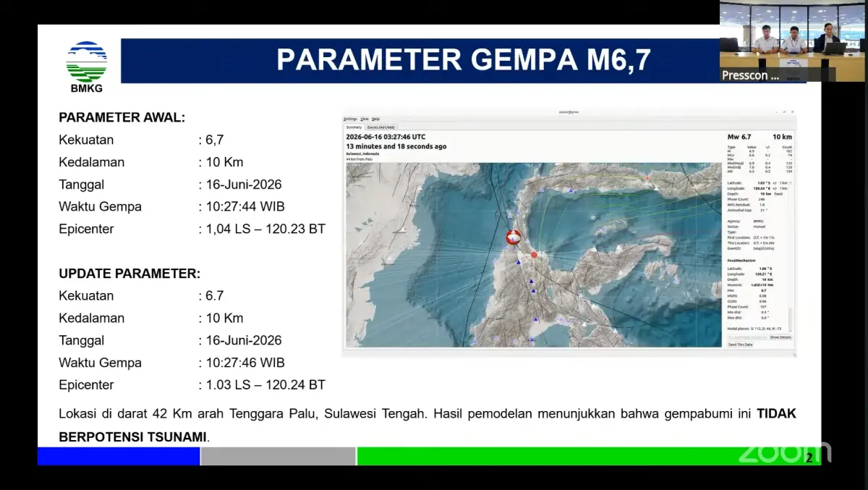Switch to the Events (461/468) tab

pyautogui.click(x=380, y=127)
